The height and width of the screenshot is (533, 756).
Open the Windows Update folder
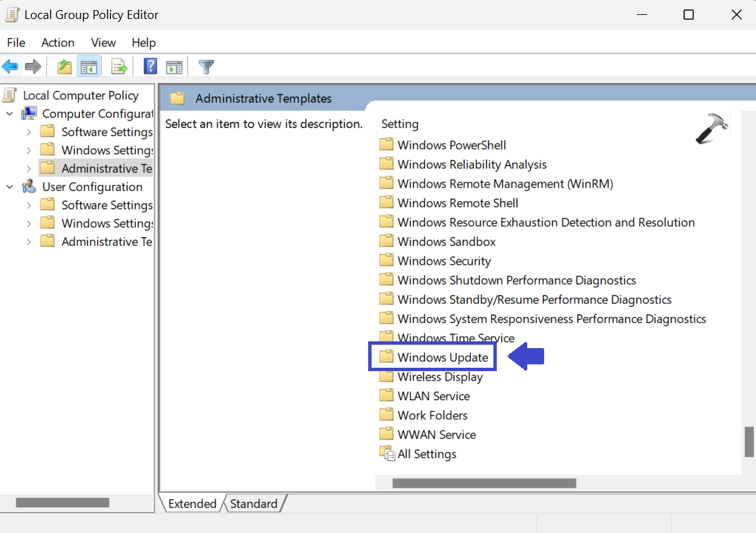pos(442,357)
